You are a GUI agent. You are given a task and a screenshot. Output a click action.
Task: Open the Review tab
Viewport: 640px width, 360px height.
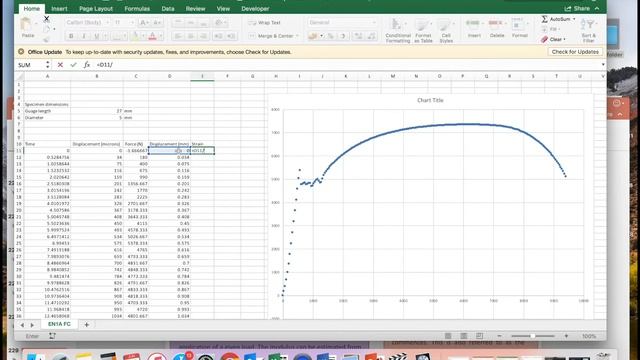(196, 9)
